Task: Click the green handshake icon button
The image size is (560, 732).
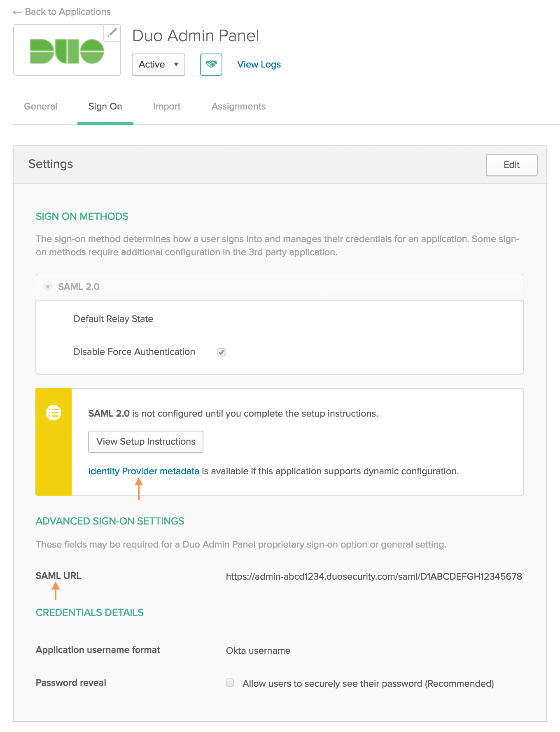Action: coord(211,65)
